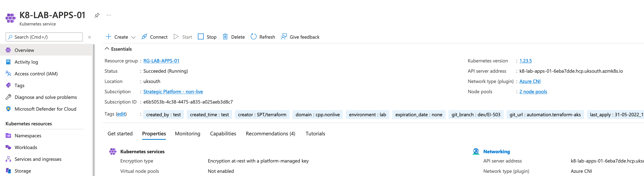Screen dimensions: 644x176
Task: Click the Create plus icon
Action: [x=109, y=37]
